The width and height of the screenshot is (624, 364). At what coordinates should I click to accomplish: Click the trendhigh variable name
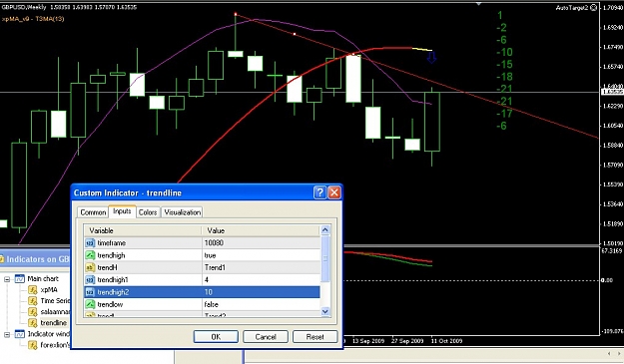coord(111,255)
